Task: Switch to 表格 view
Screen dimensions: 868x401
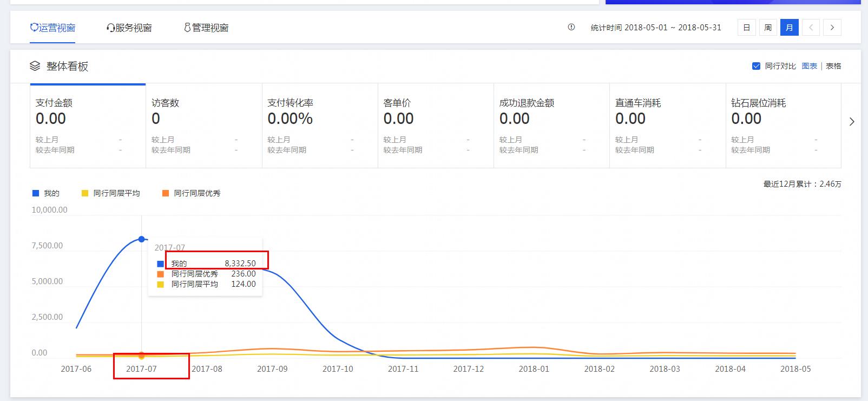Action: point(833,66)
